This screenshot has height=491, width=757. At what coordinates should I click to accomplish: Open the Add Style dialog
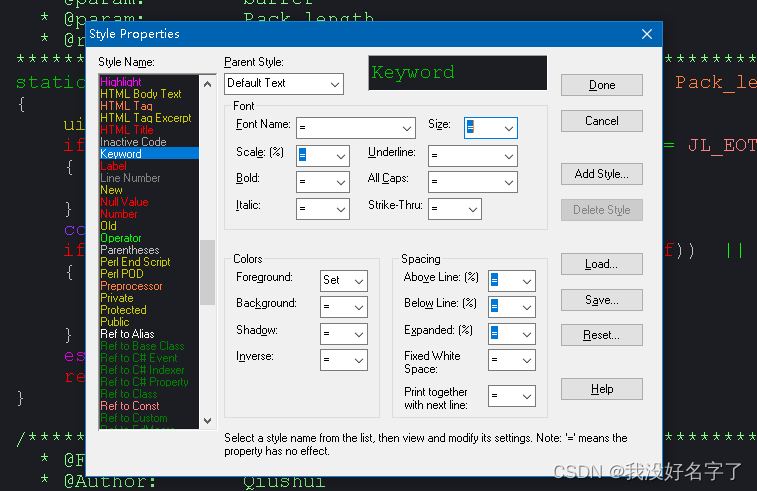tap(602, 174)
